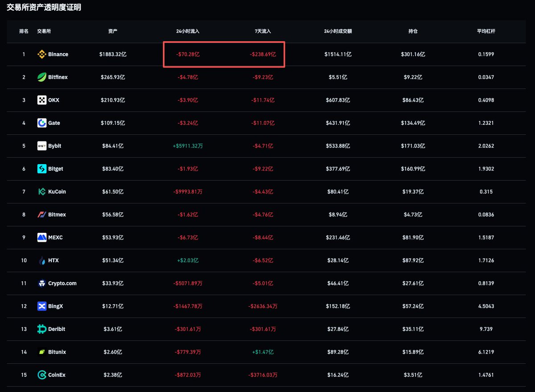Click the KuCoin logo icon
This screenshot has width=535, height=392.
41,192
